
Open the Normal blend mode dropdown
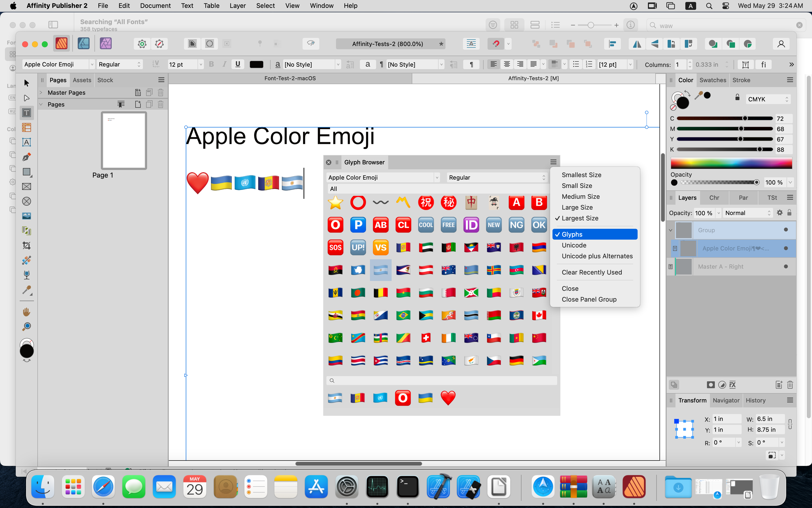coord(748,213)
